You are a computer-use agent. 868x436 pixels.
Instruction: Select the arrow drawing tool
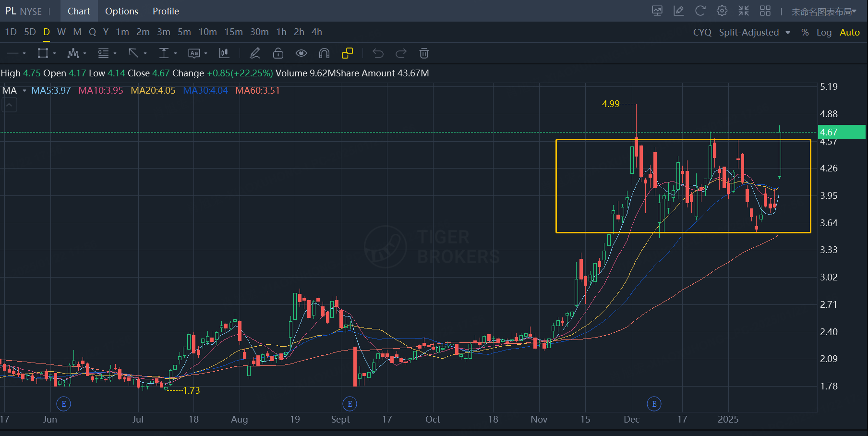click(x=133, y=53)
